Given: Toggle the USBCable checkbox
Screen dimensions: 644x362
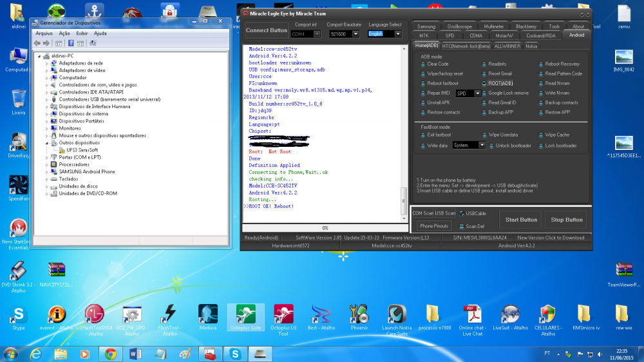Looking at the screenshot, I should (462, 213).
